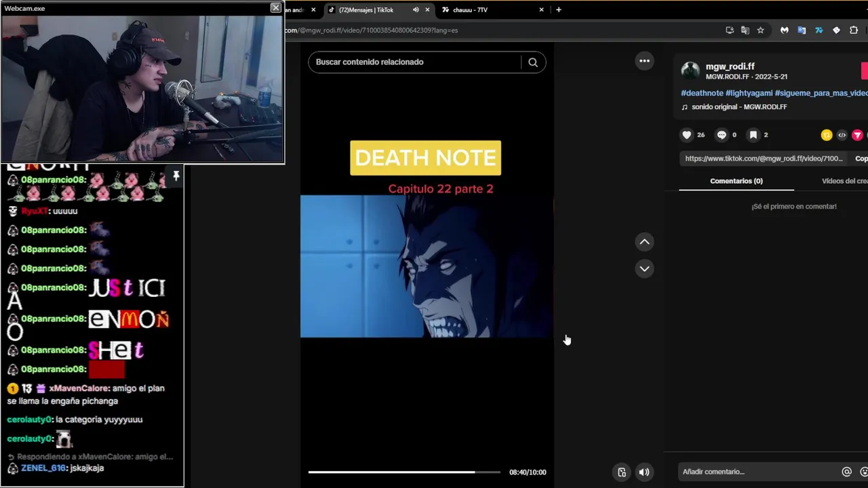Click RyuXT username in chat

click(34, 211)
